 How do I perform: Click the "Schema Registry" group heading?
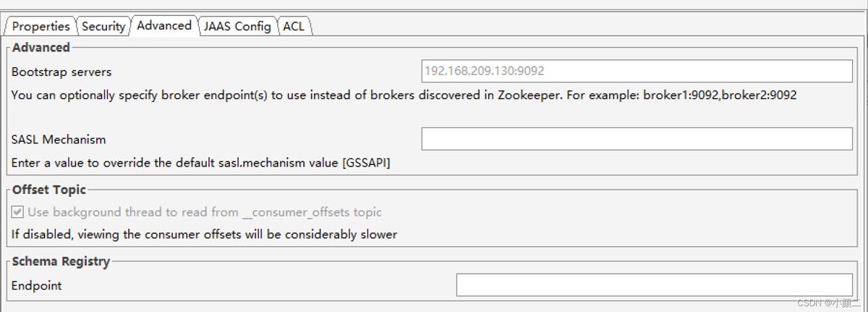[x=61, y=261]
